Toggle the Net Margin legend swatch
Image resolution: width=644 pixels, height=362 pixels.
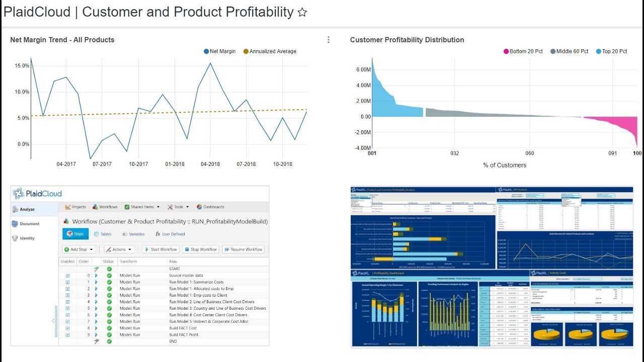[206, 51]
